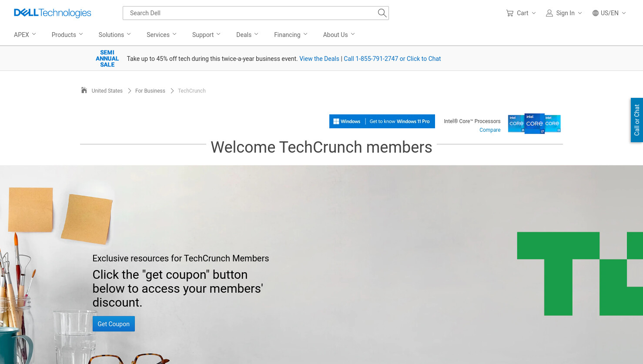
Task: Open the shopping cart icon
Action: click(510, 13)
